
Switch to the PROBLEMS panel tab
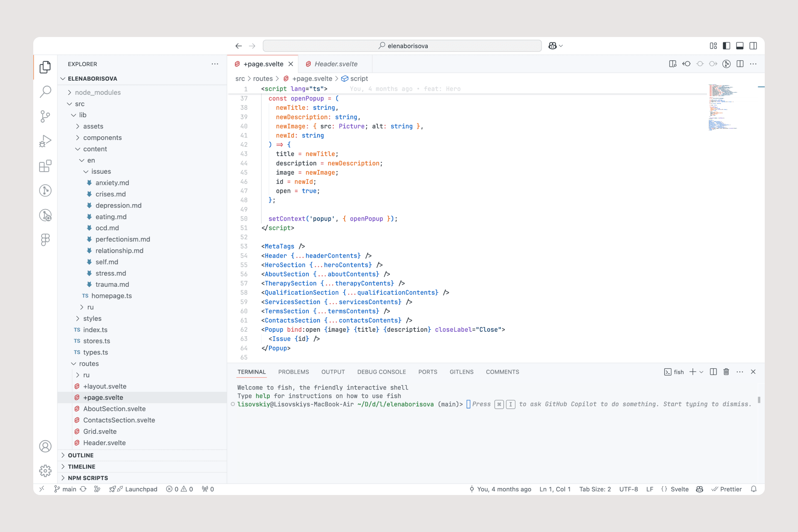tap(293, 372)
